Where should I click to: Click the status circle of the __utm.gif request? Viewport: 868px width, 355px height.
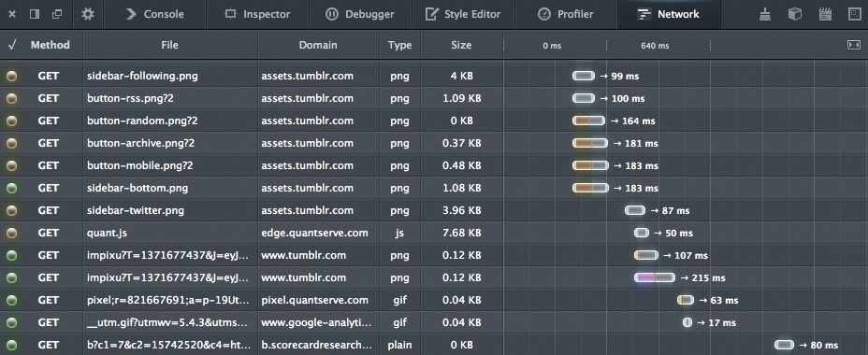click(11, 322)
